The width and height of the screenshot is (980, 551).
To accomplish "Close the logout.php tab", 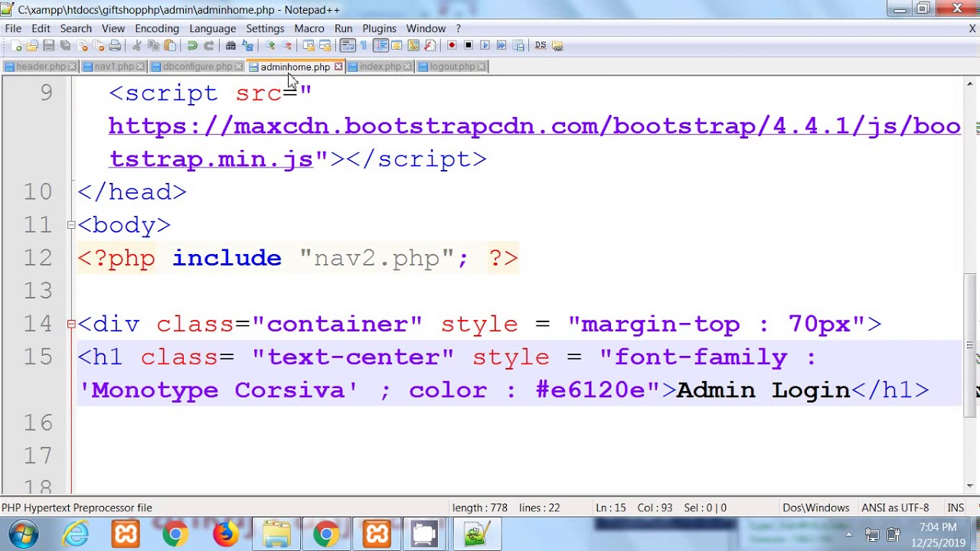I will point(481,67).
